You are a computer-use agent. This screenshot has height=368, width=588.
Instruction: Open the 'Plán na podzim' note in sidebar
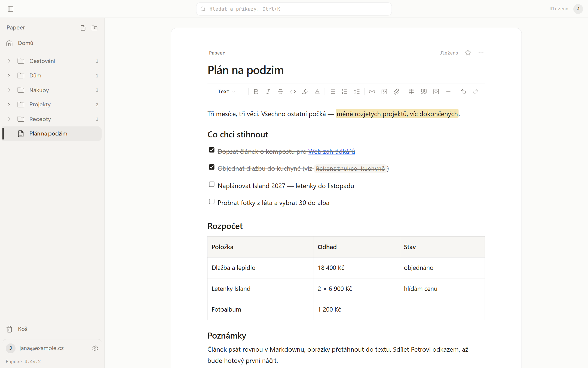pos(52,134)
